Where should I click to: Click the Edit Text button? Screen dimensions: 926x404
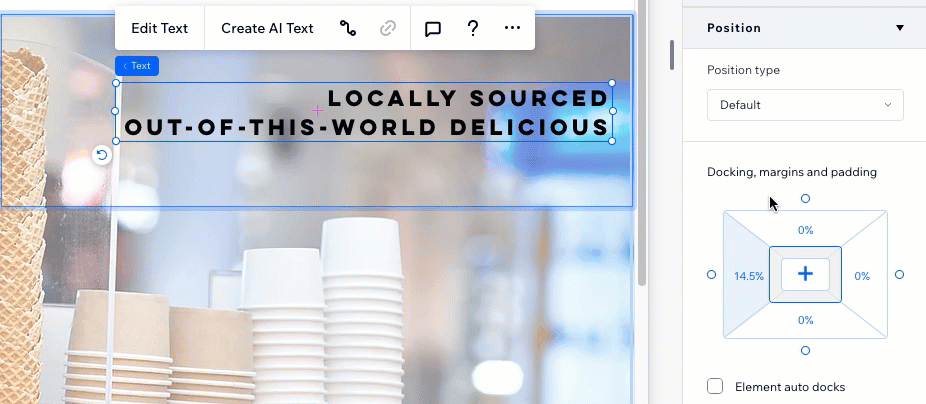pyautogui.click(x=160, y=28)
